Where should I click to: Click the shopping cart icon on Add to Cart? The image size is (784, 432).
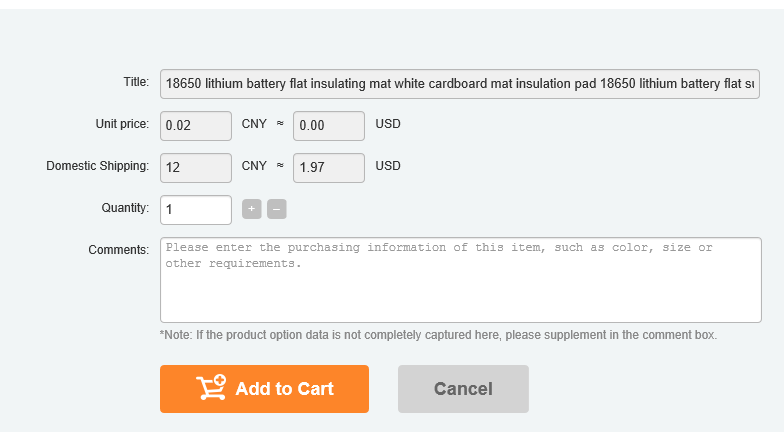coord(211,388)
